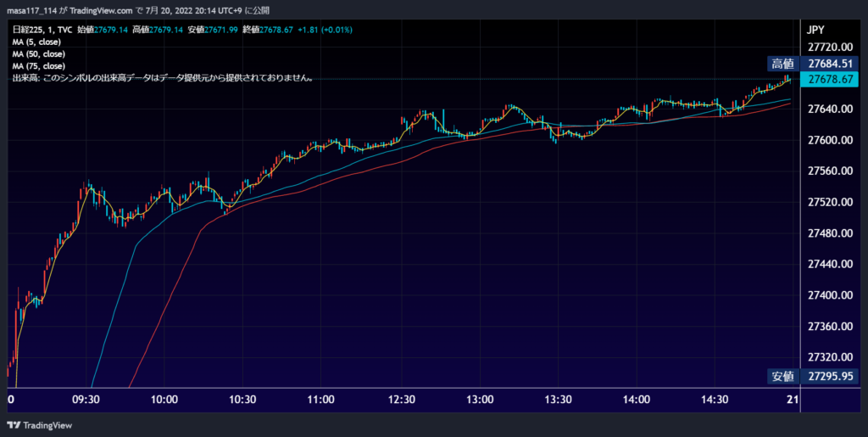Image resolution: width=868 pixels, height=437 pixels.
Task: Open the TradingView.com link in the header
Action: coord(102,10)
